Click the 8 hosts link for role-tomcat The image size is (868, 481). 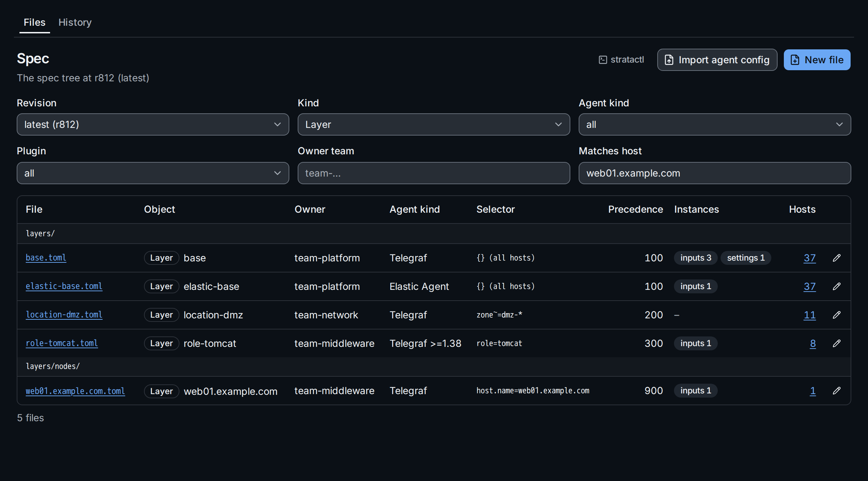click(813, 343)
